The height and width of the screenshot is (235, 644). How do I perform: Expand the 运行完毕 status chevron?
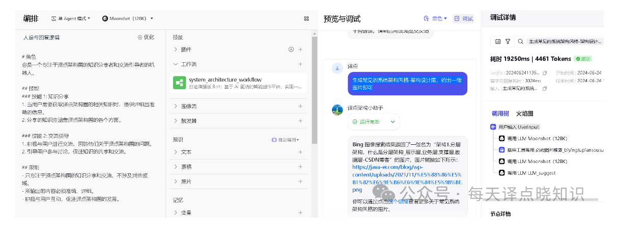click(393, 122)
